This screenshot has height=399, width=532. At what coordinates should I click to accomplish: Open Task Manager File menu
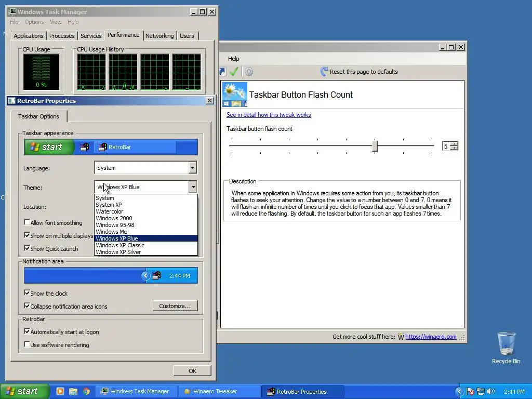coord(14,22)
